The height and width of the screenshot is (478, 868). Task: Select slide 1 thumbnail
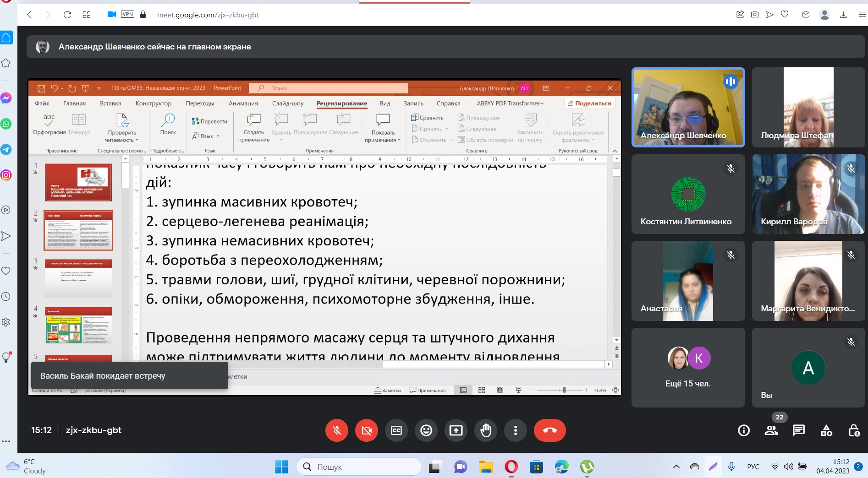[x=78, y=182]
